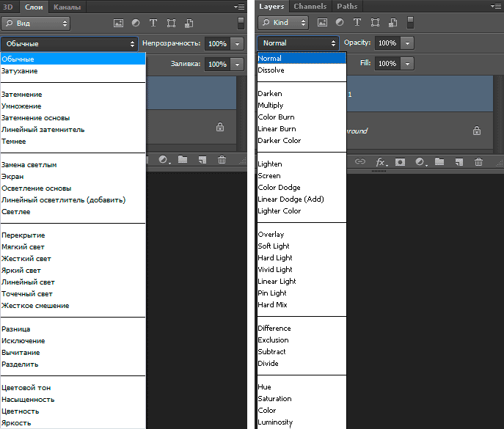Choose Multiply blend mode
504x429 pixels.
point(271,106)
